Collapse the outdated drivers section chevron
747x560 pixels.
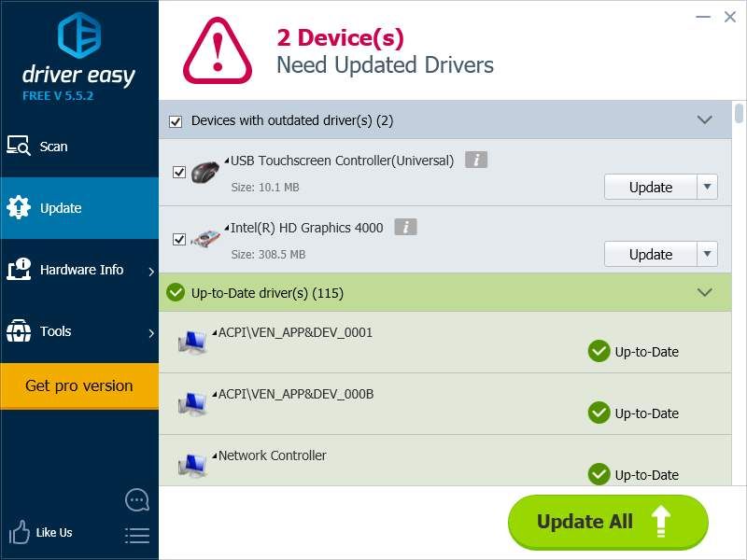click(x=705, y=120)
